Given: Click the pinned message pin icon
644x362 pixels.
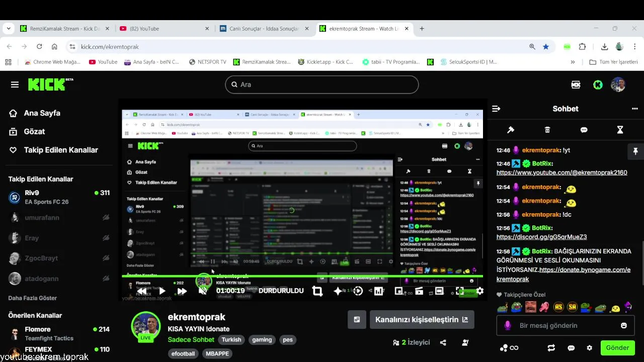Looking at the screenshot, I should 635,151.
